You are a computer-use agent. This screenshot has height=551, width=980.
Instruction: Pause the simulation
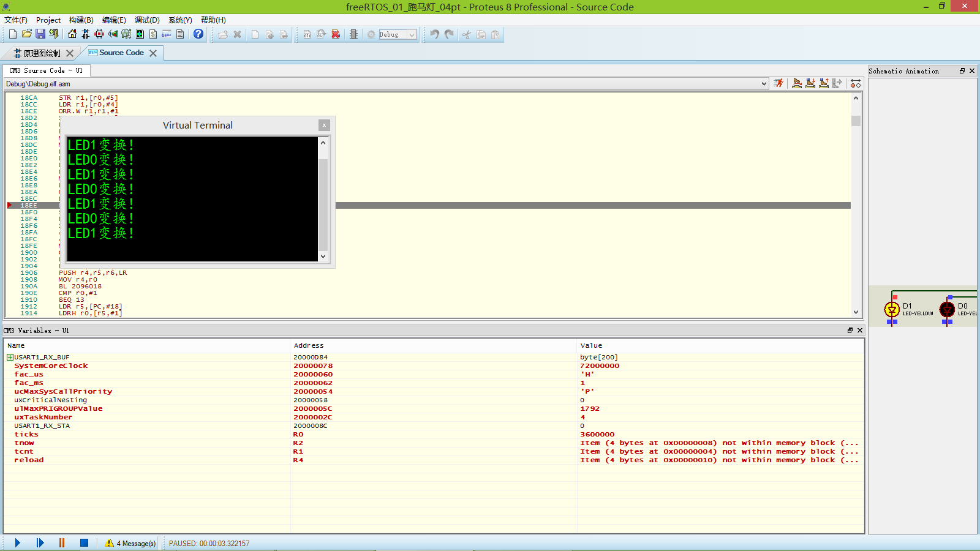pos(62,542)
